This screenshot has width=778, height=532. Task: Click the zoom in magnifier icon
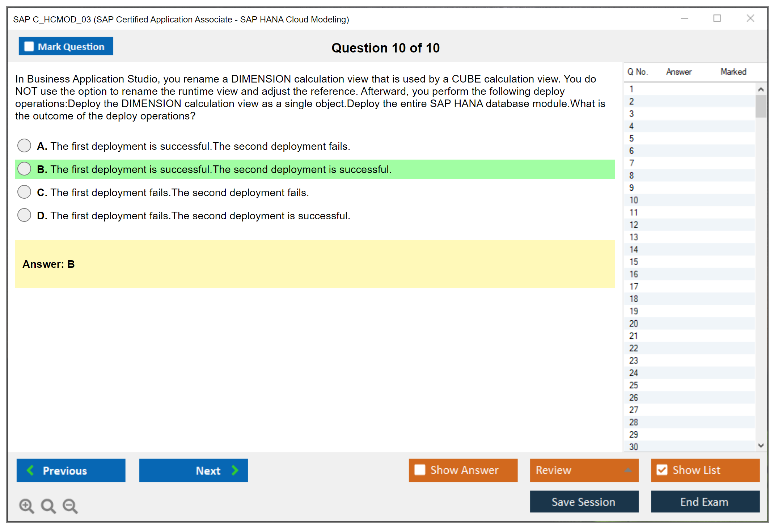[26, 506]
